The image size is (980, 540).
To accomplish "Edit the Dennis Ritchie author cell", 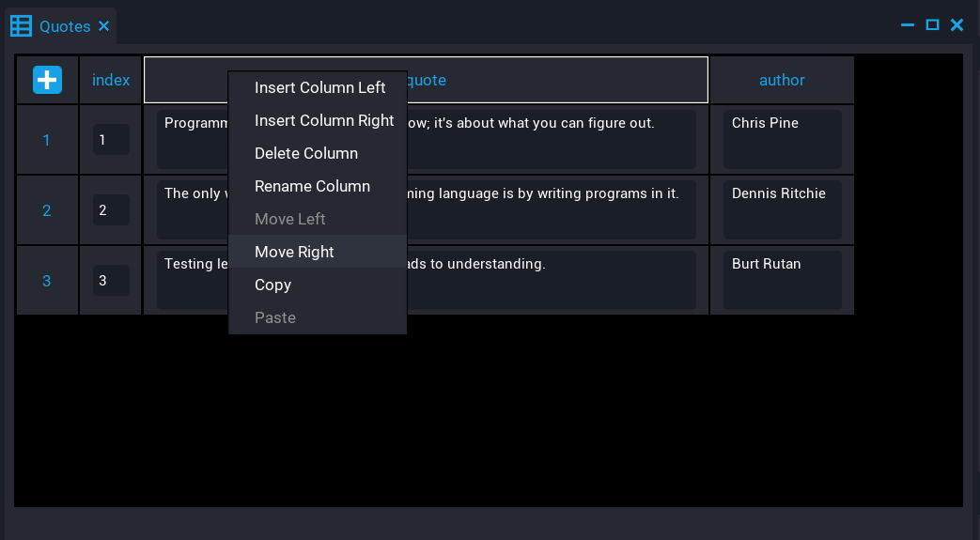I will click(x=782, y=209).
